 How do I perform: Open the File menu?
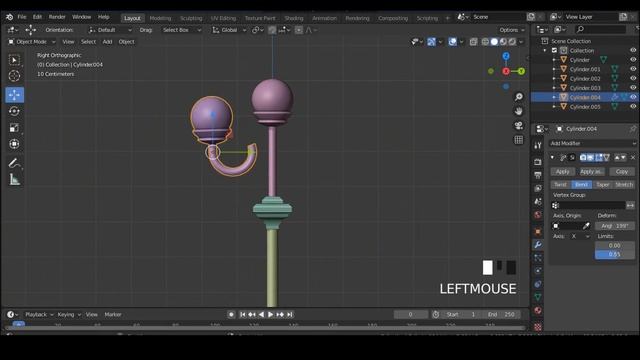pyautogui.click(x=22, y=17)
